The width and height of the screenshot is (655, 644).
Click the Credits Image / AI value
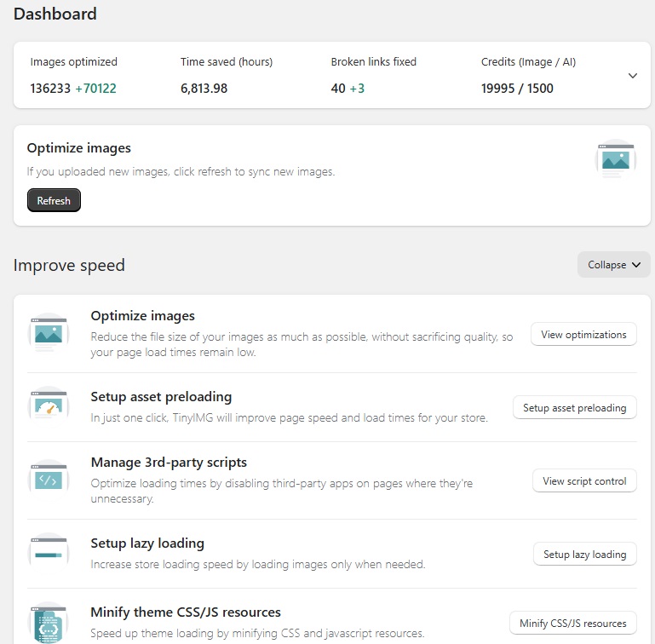point(517,89)
